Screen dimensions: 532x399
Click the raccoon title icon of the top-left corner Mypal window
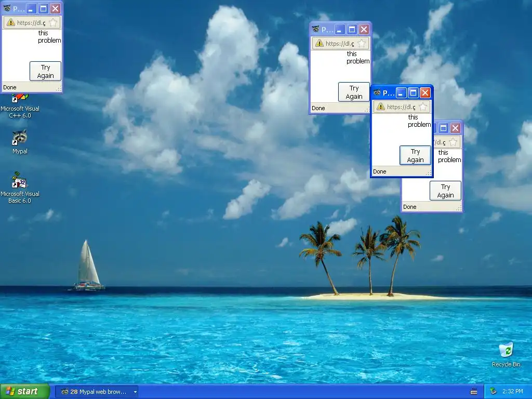point(7,8)
